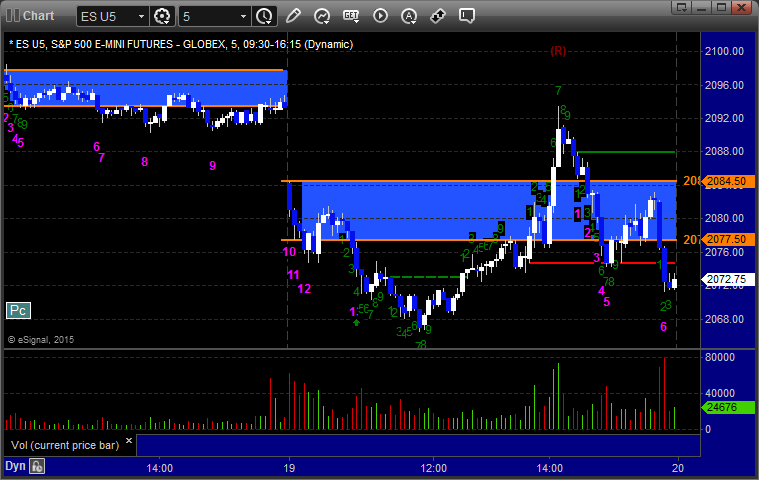Click the green 24676 volume marker
Screen dimensions: 759x480
(728, 407)
